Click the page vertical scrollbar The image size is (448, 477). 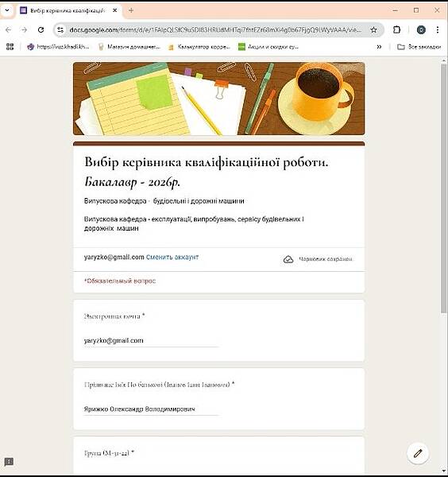click(x=444, y=188)
